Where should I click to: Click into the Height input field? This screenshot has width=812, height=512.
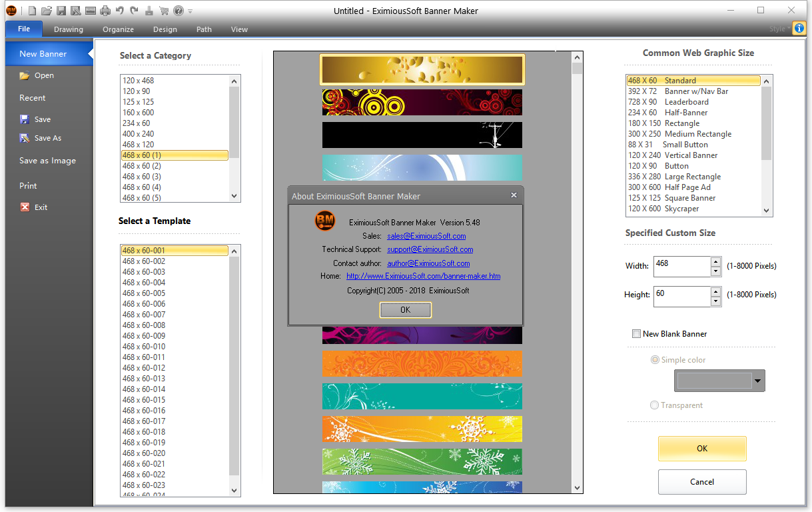[x=682, y=296]
